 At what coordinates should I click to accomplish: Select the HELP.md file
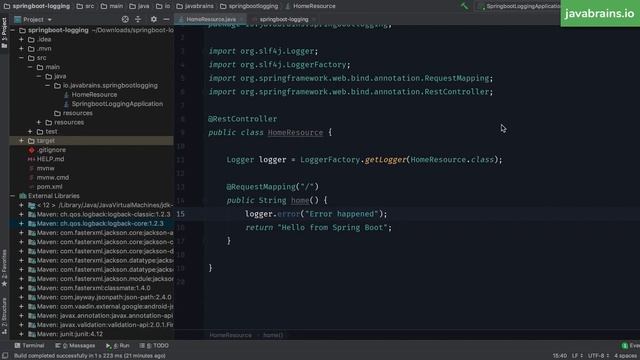(51, 159)
